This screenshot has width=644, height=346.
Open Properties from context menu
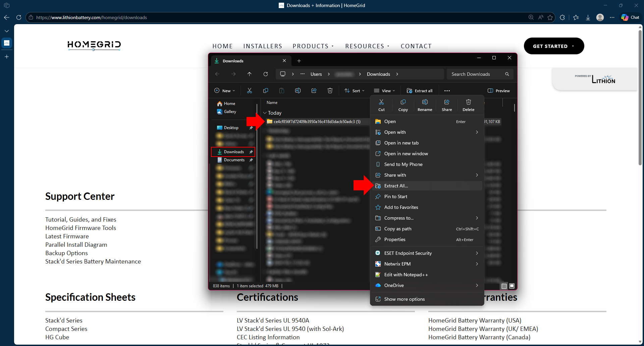[x=427, y=239]
